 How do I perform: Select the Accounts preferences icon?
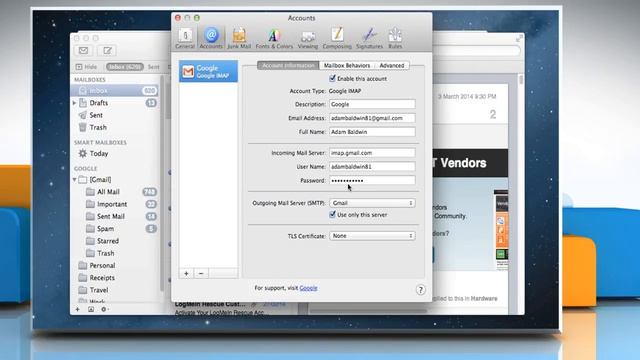click(211, 39)
